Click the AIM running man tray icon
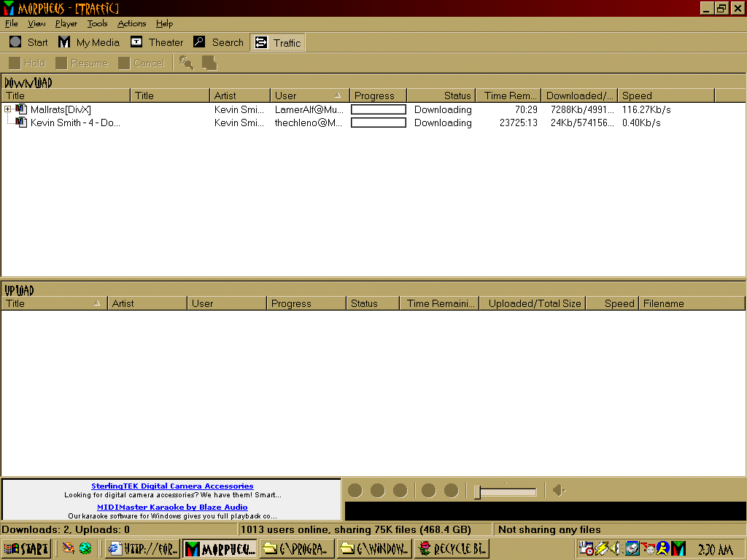 [x=662, y=548]
